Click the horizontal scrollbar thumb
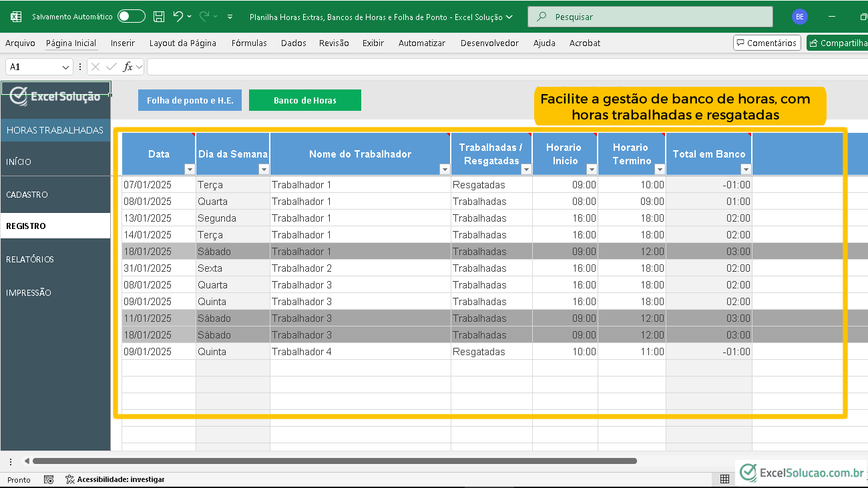The image size is (868, 488). (334, 461)
